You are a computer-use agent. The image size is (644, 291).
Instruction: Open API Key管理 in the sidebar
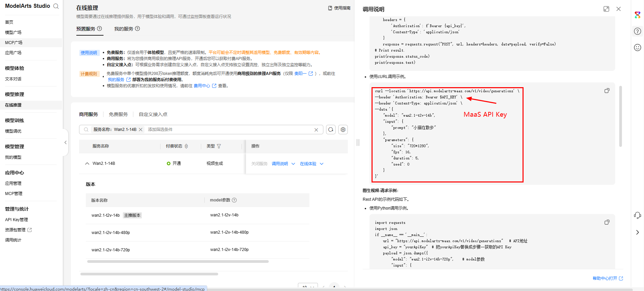click(x=17, y=220)
